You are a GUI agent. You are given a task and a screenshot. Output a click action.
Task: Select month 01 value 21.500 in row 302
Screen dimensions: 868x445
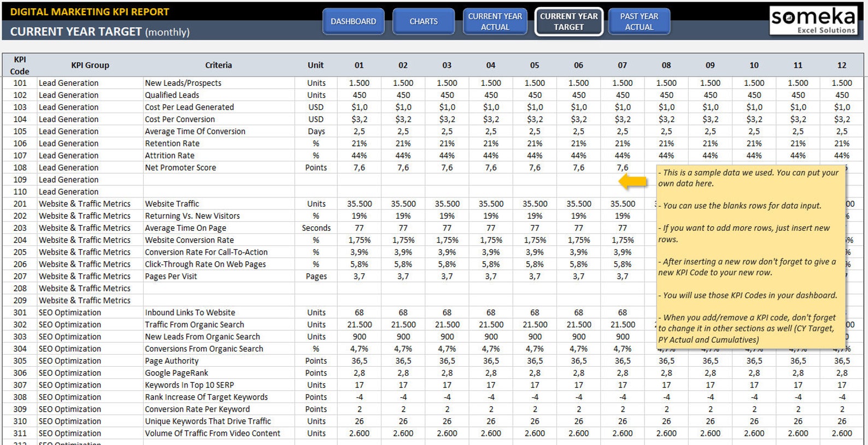point(359,325)
